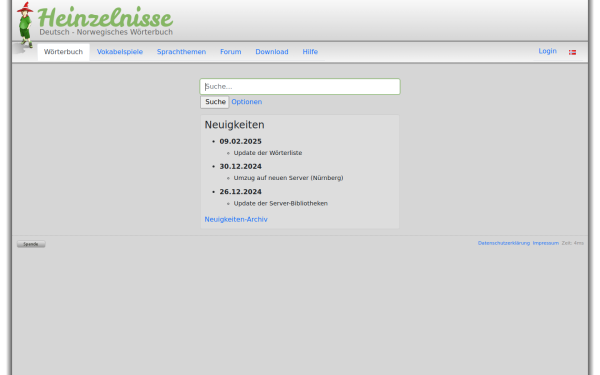Viewport: 600px width, 375px height.
Task: Select the Download tab
Action: coord(272,52)
